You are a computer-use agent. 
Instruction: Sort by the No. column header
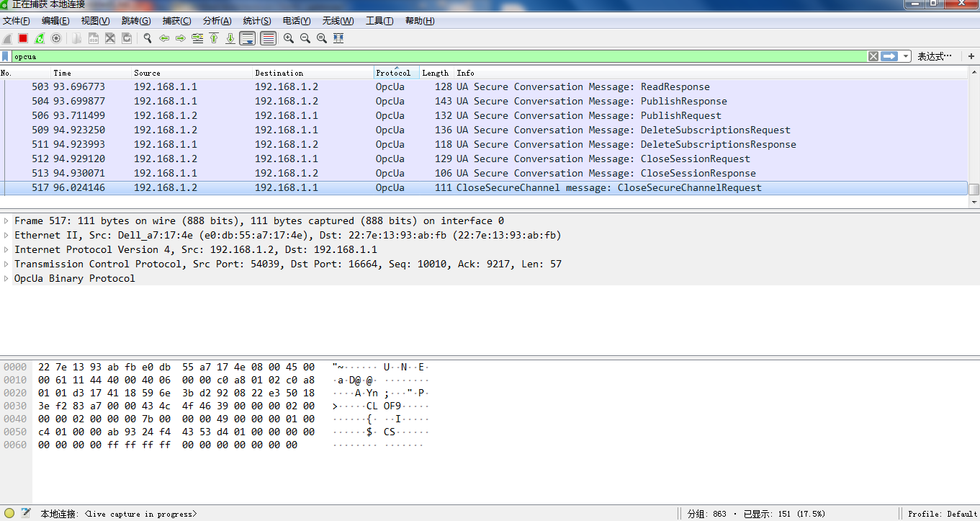pos(25,73)
